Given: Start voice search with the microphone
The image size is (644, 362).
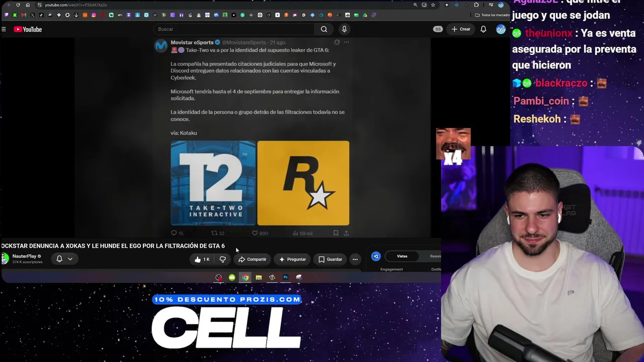Looking at the screenshot, I should pos(344,29).
